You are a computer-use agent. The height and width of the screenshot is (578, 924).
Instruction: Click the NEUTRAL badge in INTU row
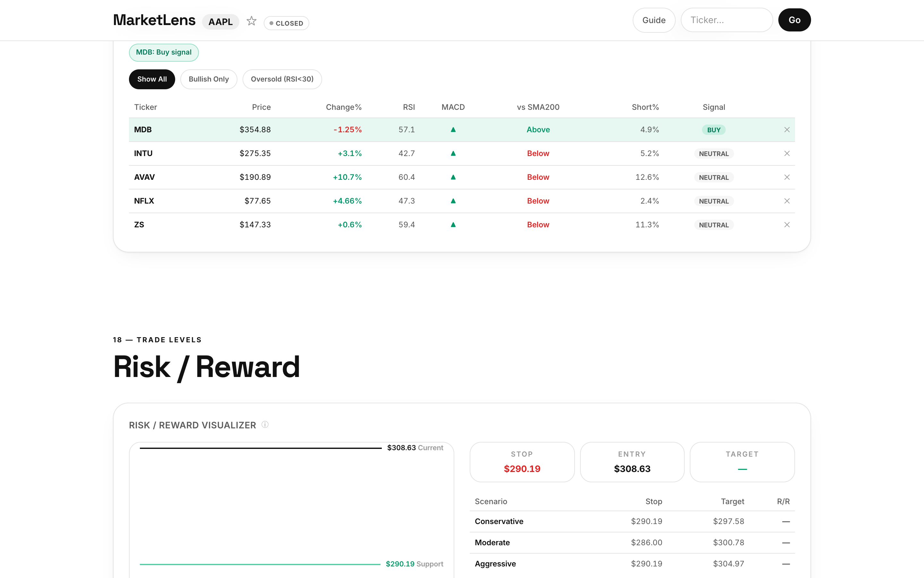714,154
